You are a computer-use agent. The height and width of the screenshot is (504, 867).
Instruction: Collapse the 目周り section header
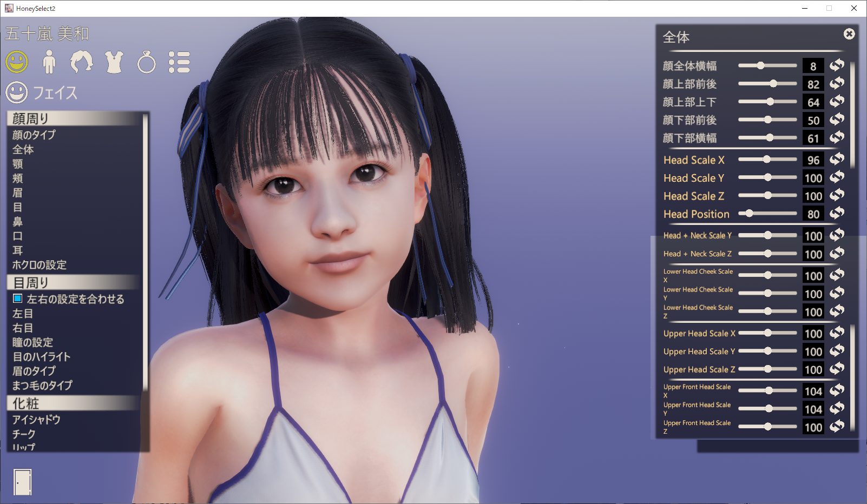tap(75, 282)
